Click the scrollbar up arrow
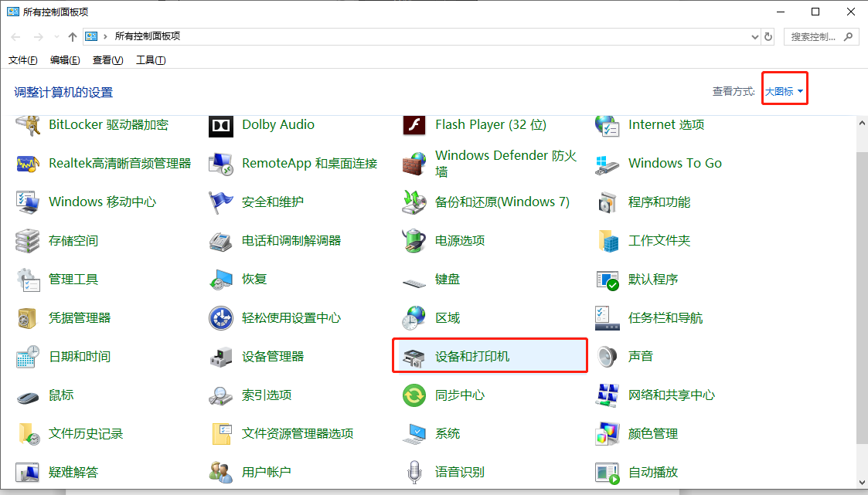The image size is (868, 495). 862,124
